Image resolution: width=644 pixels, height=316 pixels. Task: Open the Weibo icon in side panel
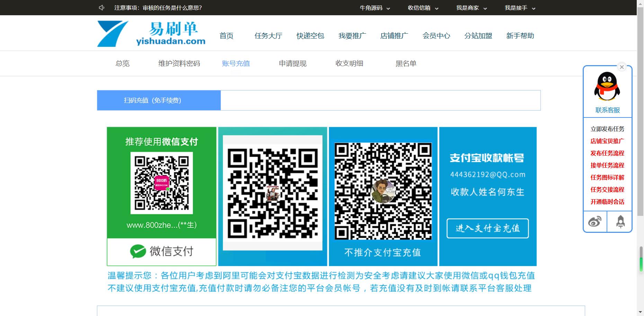(595, 221)
